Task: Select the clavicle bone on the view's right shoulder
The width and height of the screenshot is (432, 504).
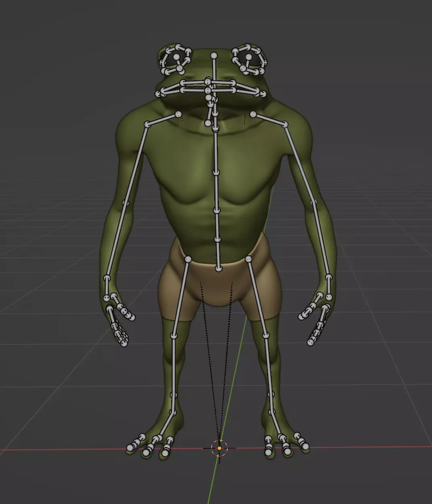Action: click(x=269, y=120)
